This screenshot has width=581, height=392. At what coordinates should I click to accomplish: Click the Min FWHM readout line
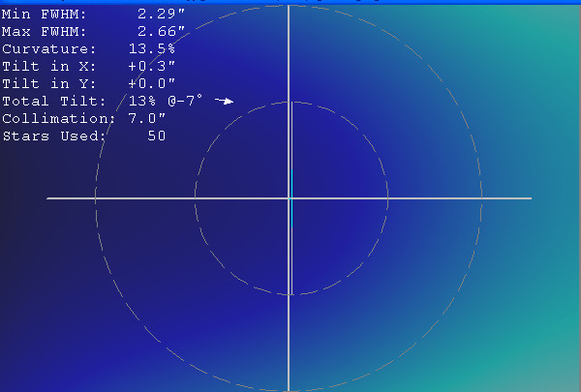93,14
